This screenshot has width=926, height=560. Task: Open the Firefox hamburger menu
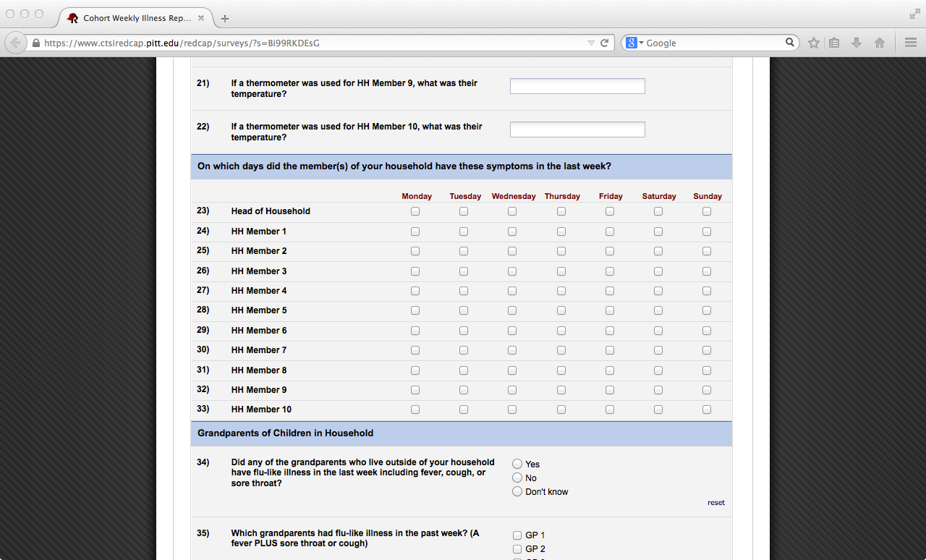click(911, 43)
